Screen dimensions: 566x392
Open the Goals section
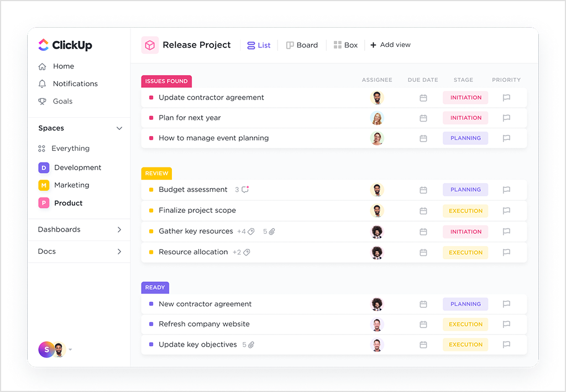[x=62, y=101]
